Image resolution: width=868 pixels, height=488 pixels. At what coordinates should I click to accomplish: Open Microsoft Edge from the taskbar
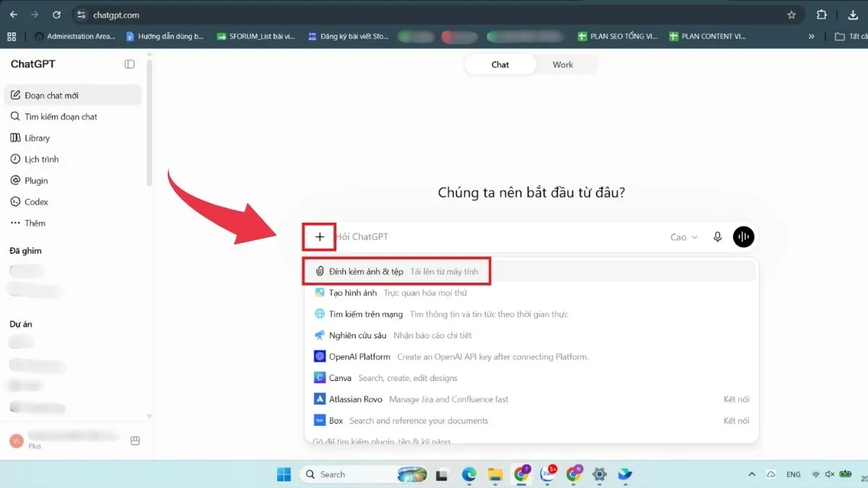coord(469,474)
